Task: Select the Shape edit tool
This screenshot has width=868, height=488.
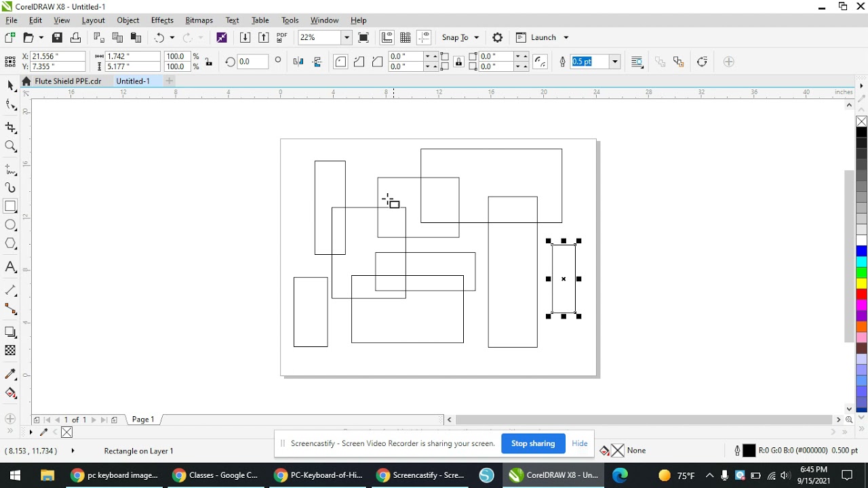Action: click(10, 105)
